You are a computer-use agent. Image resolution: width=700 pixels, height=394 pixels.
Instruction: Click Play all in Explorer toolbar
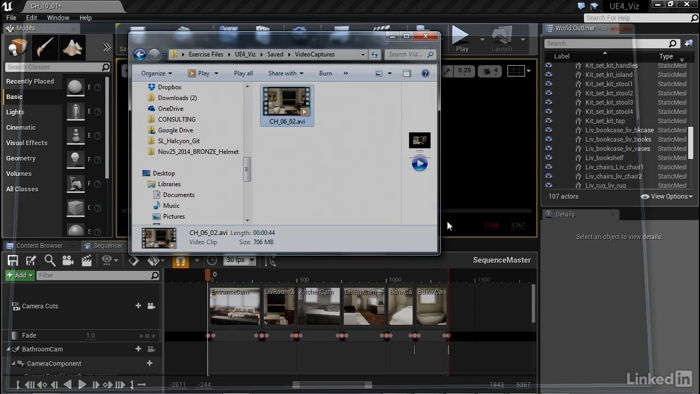243,73
